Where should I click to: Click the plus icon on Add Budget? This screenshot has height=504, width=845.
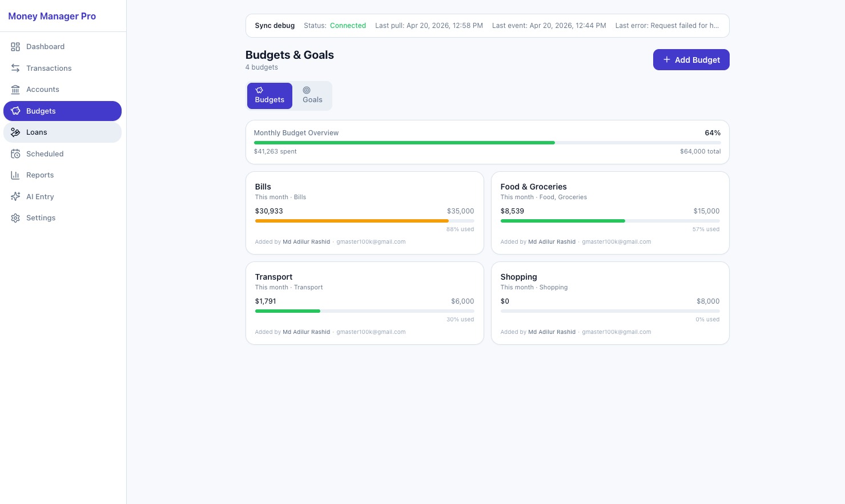(667, 59)
